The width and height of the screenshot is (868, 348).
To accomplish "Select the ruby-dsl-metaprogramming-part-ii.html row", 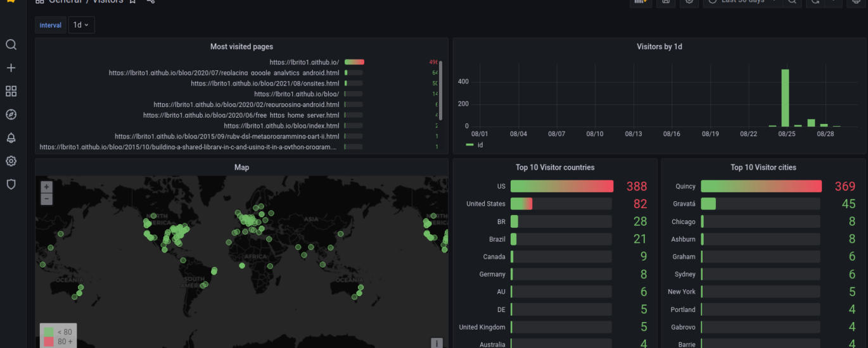I will (x=227, y=136).
